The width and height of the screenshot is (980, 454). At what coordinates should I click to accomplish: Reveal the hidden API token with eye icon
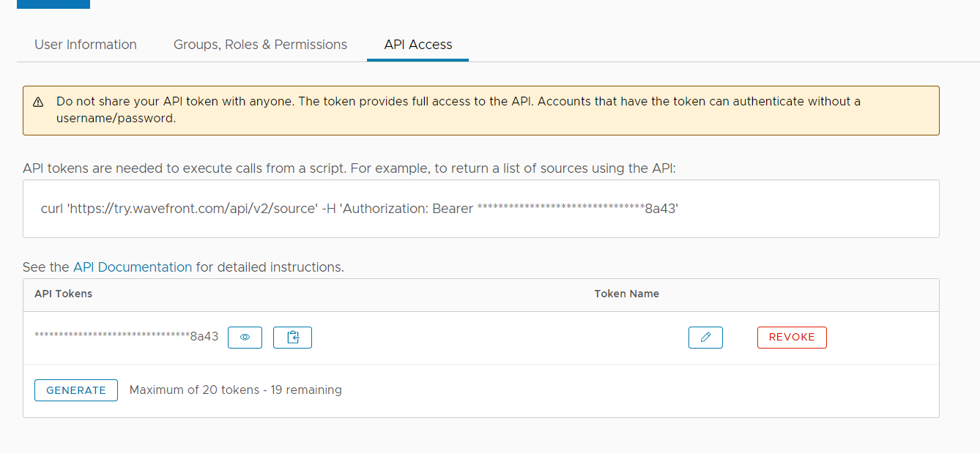(245, 338)
